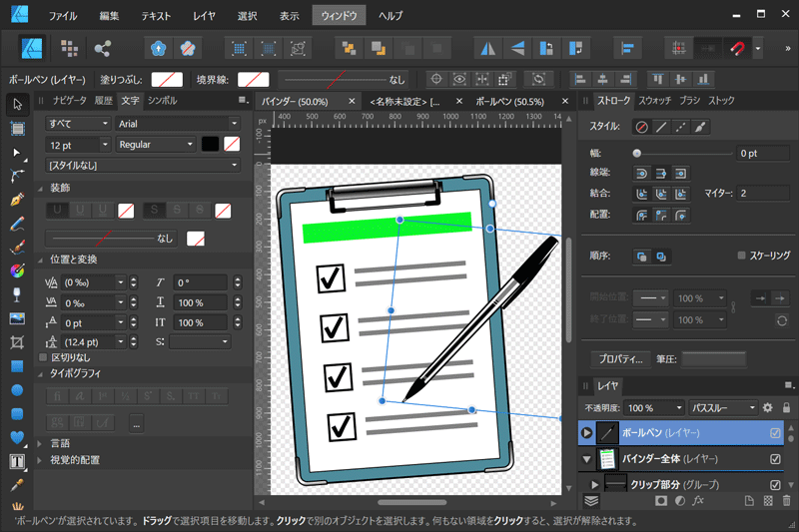Click Flip Horizontal in the toolbar

point(487,48)
